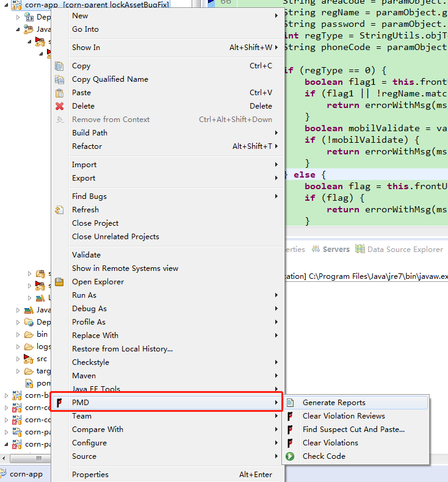Screen dimensions: 448x482
Task: Expand the logs folder node
Action: (18, 347)
